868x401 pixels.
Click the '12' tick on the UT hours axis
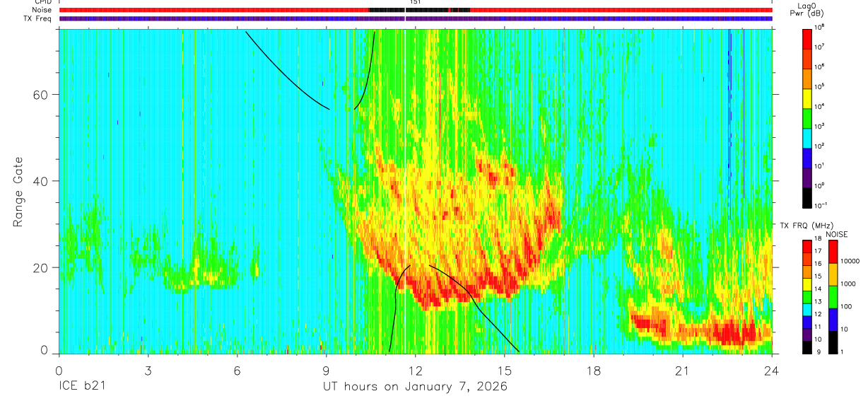click(x=416, y=371)
